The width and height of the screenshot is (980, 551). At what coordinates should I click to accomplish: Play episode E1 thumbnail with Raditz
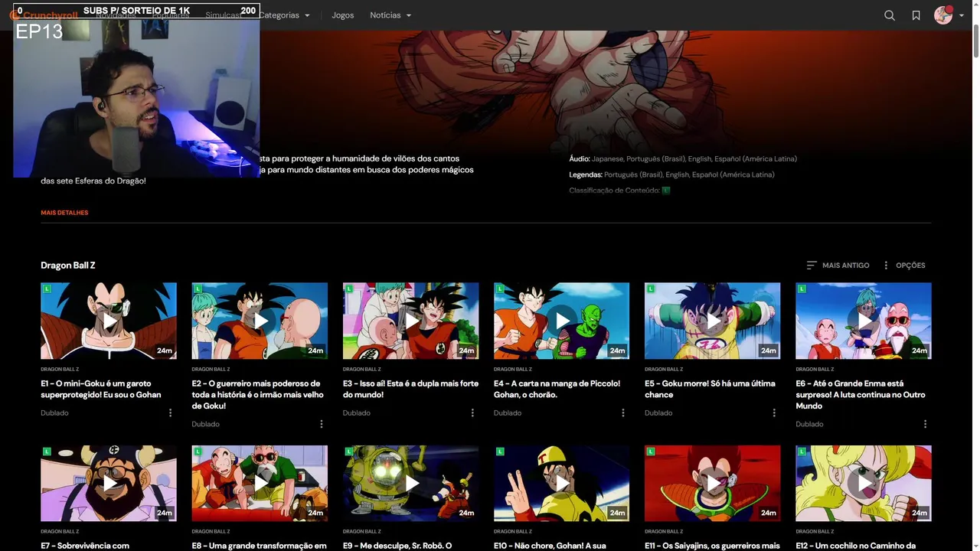pos(109,321)
